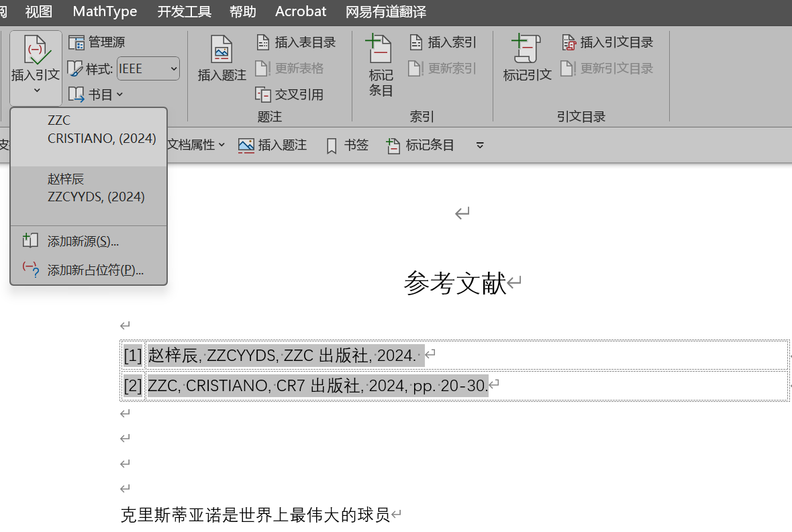Choose Add New Source (添加新源)
The width and height of the screenshot is (792, 532).
click(x=89, y=242)
